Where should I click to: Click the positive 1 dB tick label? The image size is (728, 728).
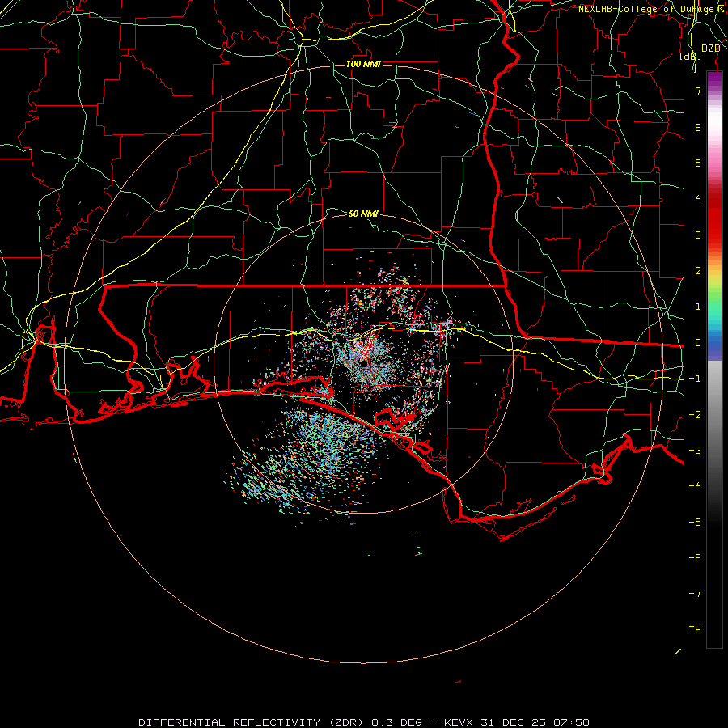(x=698, y=307)
